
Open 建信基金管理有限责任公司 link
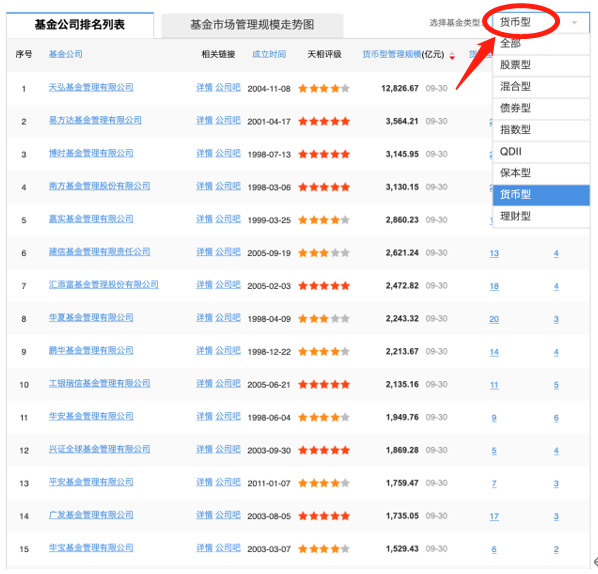[x=99, y=252]
